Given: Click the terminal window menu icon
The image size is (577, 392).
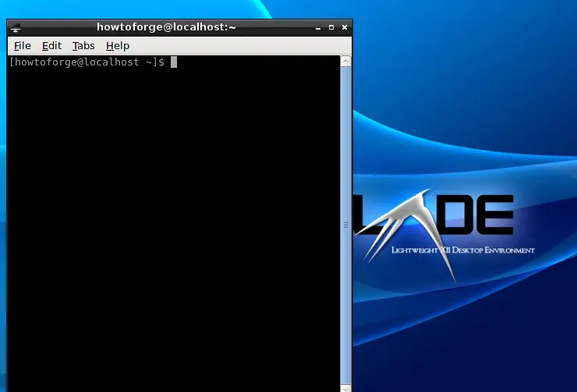Looking at the screenshot, I should pos(16,27).
